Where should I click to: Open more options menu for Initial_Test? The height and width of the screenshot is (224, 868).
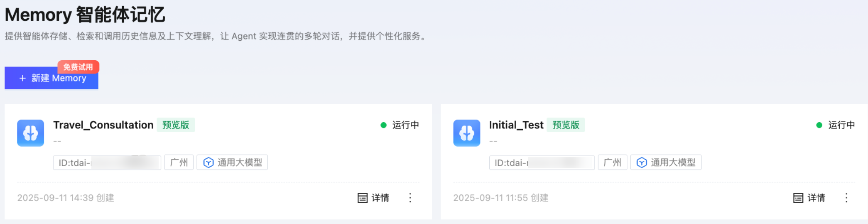[846, 198]
